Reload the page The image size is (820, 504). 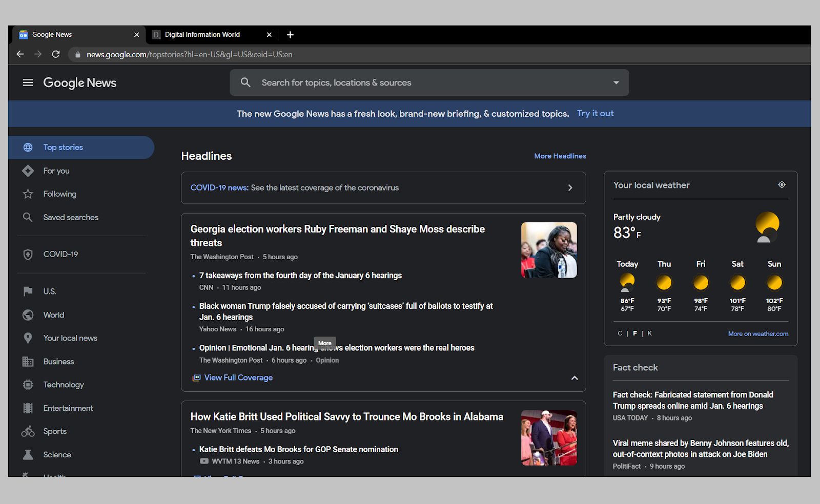click(x=56, y=54)
